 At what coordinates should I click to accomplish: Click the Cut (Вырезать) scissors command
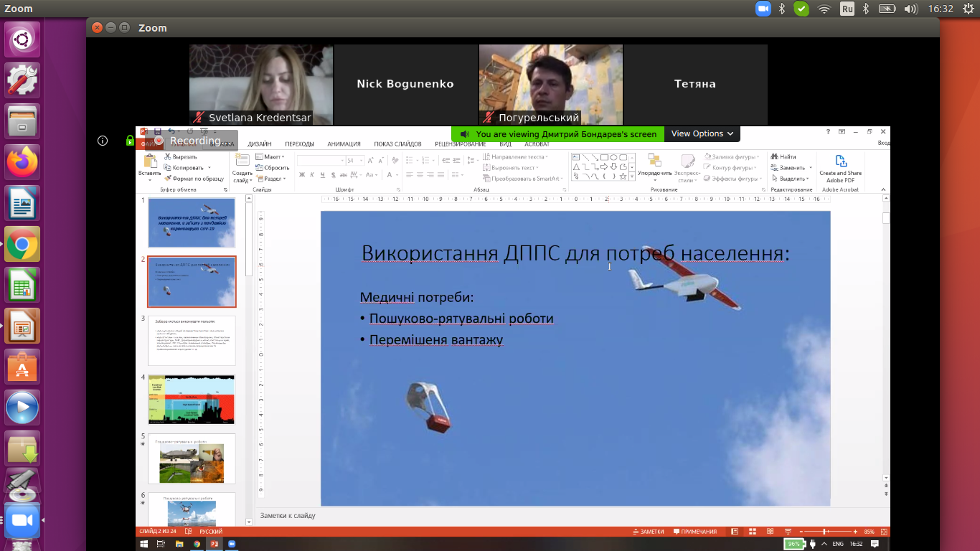[x=180, y=156]
